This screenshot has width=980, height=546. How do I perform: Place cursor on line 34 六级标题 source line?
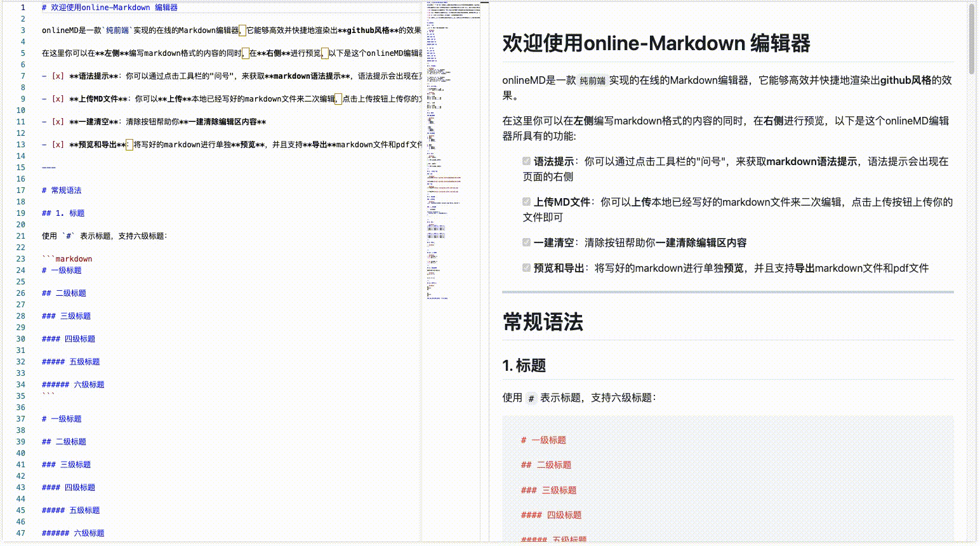click(73, 384)
